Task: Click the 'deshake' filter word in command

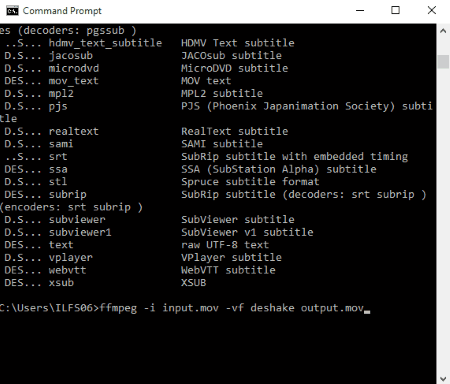Action: point(272,308)
